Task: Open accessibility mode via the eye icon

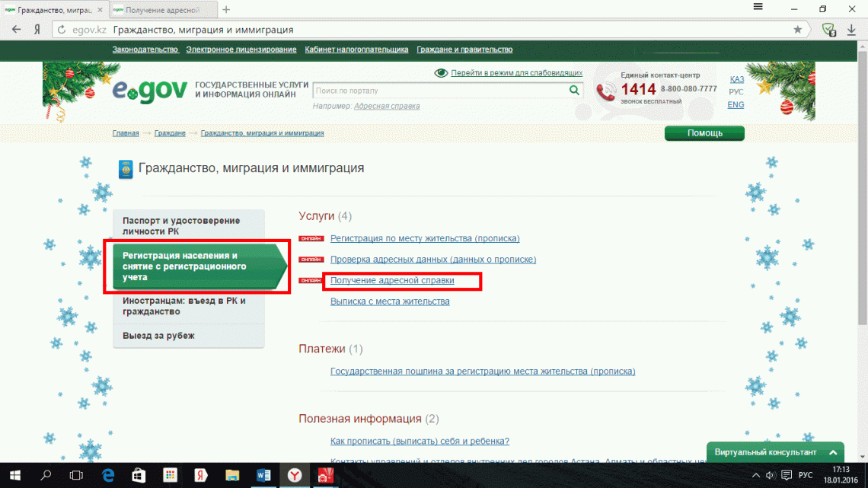Action: tap(442, 72)
